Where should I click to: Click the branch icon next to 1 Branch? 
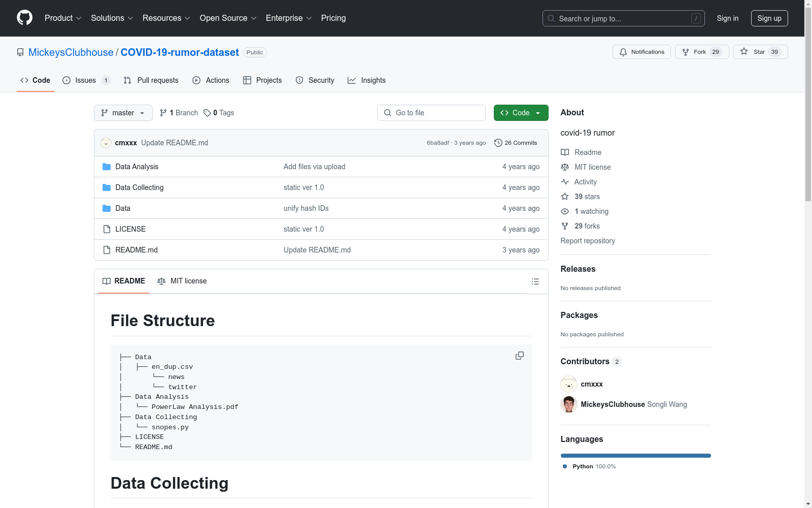163,113
